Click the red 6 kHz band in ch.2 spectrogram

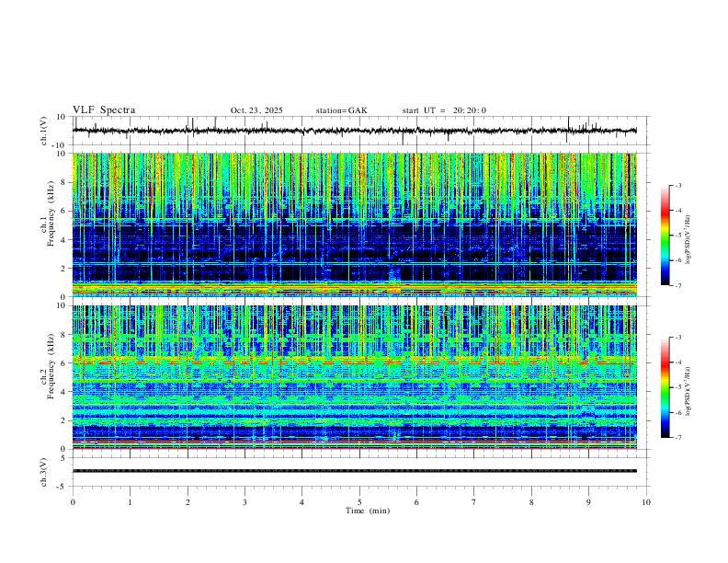tap(355, 362)
